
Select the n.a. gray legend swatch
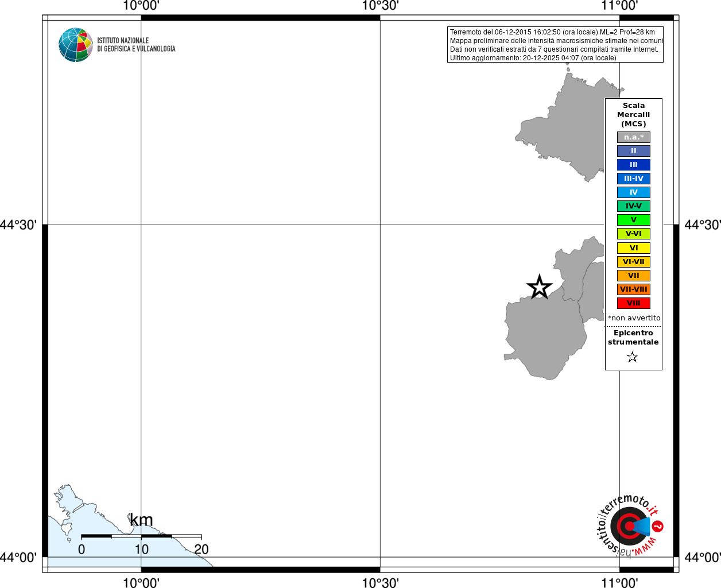[x=634, y=137]
